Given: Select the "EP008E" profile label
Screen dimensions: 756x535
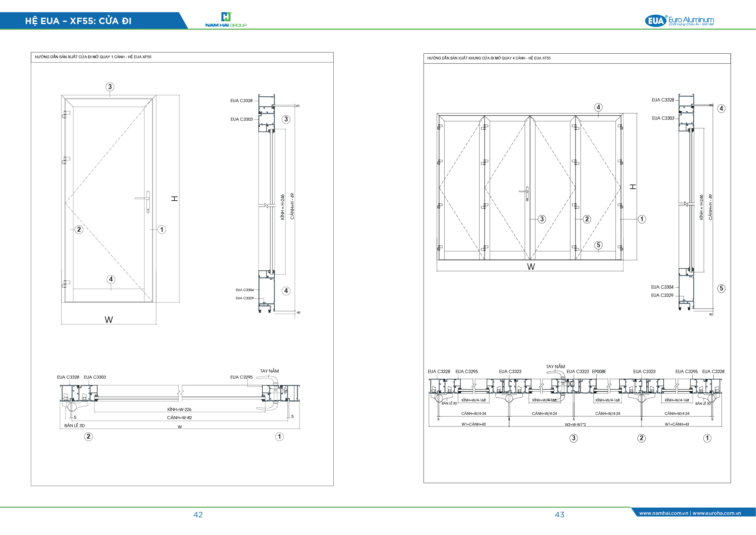Looking at the screenshot, I should [x=599, y=372].
